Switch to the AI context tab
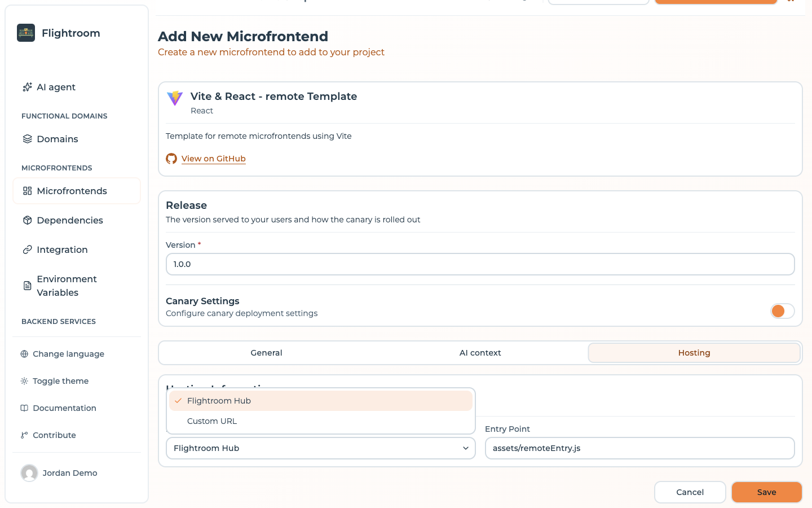This screenshot has width=812, height=508. pos(480,353)
